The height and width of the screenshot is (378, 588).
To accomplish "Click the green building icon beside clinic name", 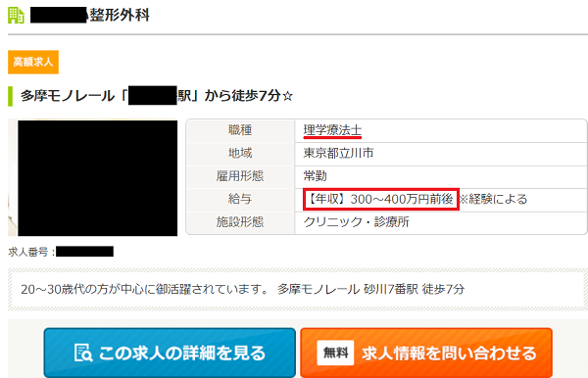I will 16,16.
